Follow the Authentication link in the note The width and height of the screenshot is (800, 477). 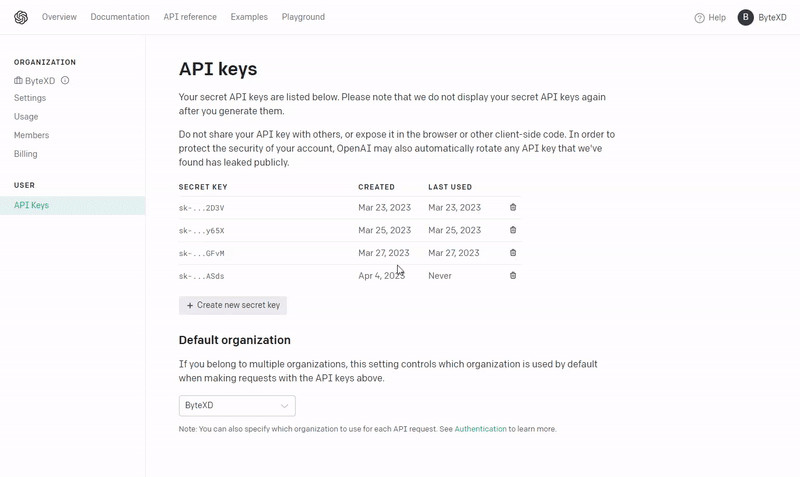pos(480,429)
